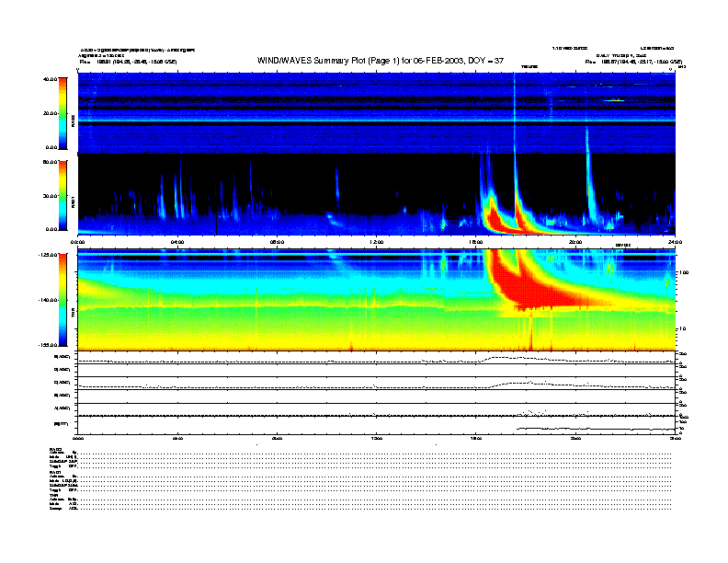Click the 24:00 time axis label
Screen dimensions: 728x563
[674, 242]
